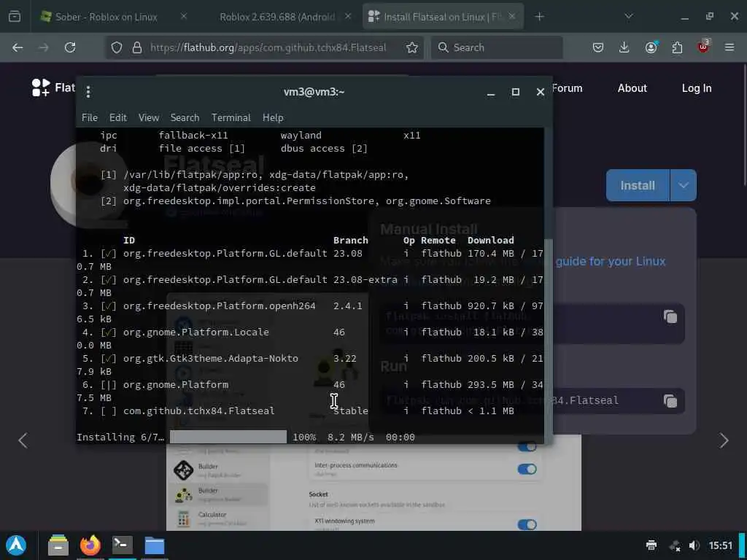The height and width of the screenshot is (560, 747).
Task: Copy the flatpak install command
Action: click(670, 316)
